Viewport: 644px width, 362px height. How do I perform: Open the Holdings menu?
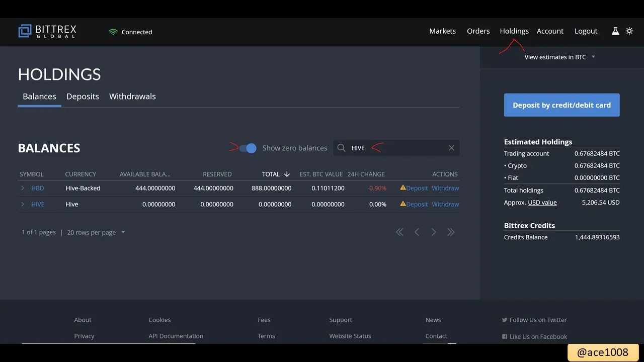[x=514, y=31]
